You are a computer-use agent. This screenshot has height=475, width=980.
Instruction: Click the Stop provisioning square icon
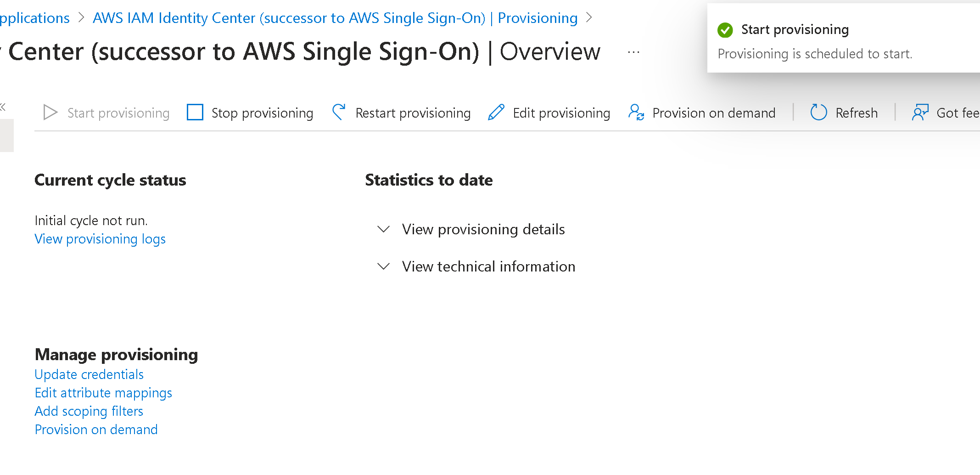(195, 113)
